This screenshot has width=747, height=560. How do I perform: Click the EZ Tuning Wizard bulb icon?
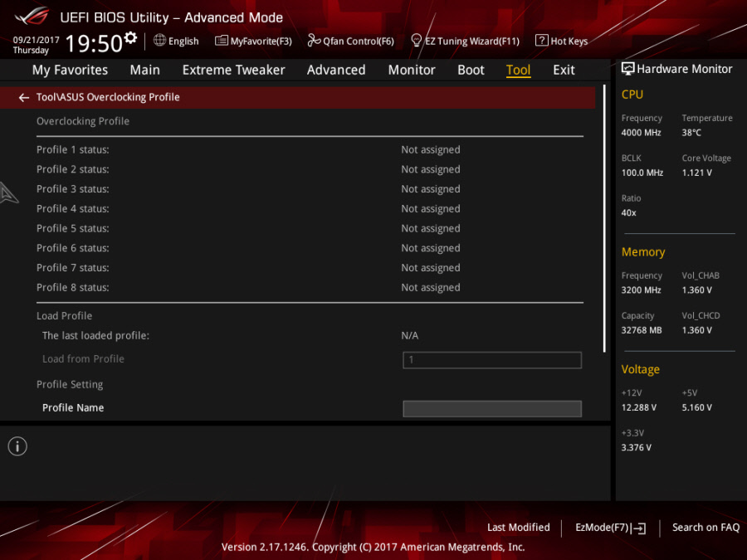pyautogui.click(x=416, y=41)
